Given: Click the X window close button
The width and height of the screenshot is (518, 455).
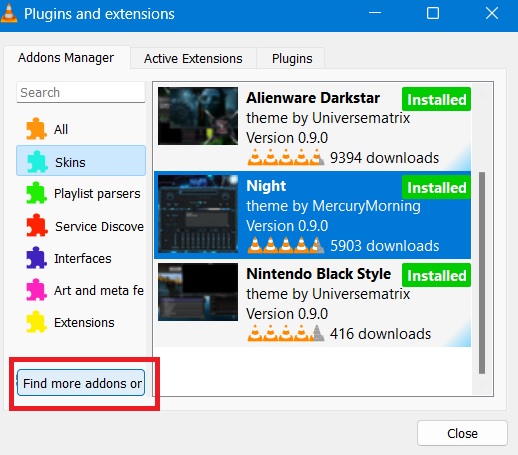Looking at the screenshot, I should click(x=492, y=13).
